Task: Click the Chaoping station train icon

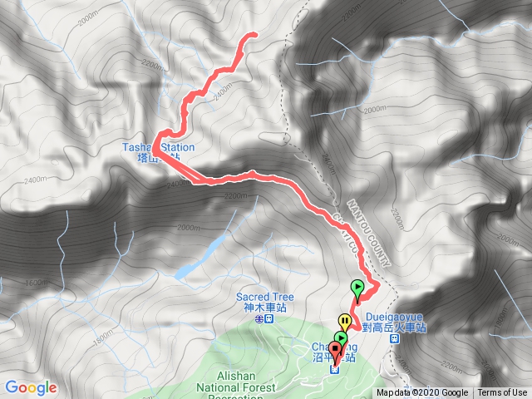Action: (x=335, y=369)
